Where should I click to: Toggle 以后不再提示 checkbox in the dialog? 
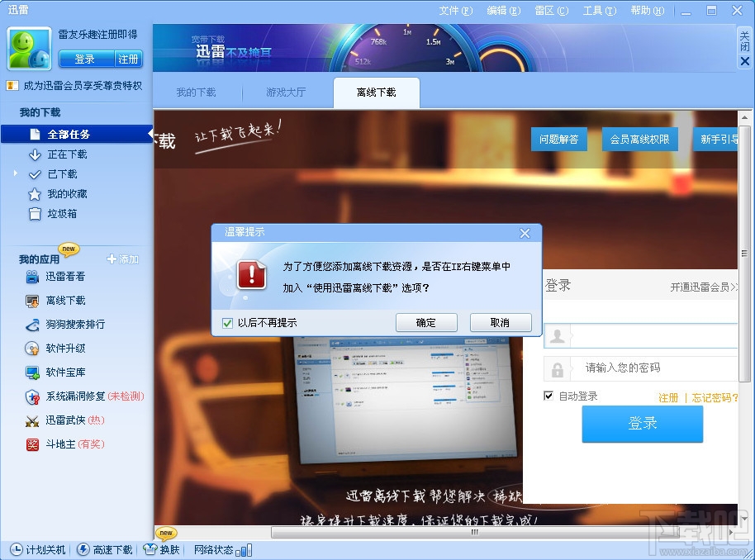227,322
